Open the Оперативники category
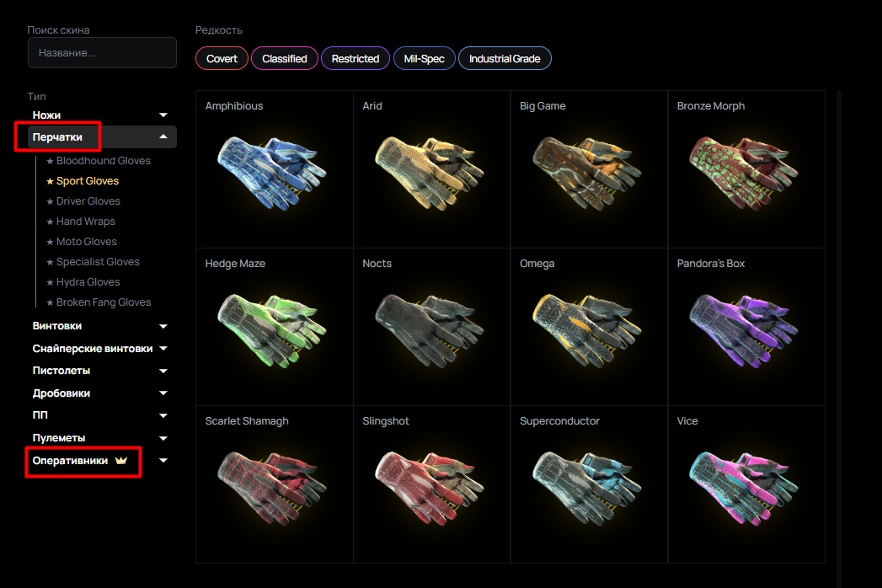 pyautogui.click(x=70, y=460)
